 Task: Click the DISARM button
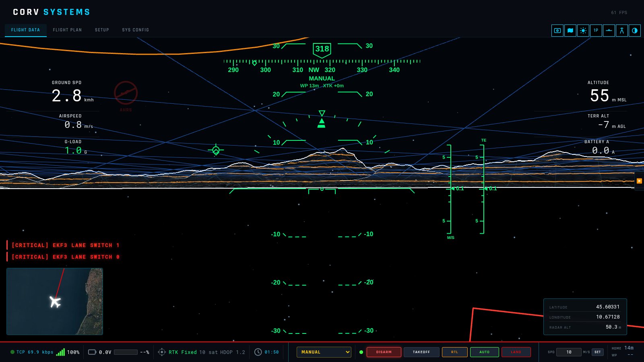click(384, 352)
